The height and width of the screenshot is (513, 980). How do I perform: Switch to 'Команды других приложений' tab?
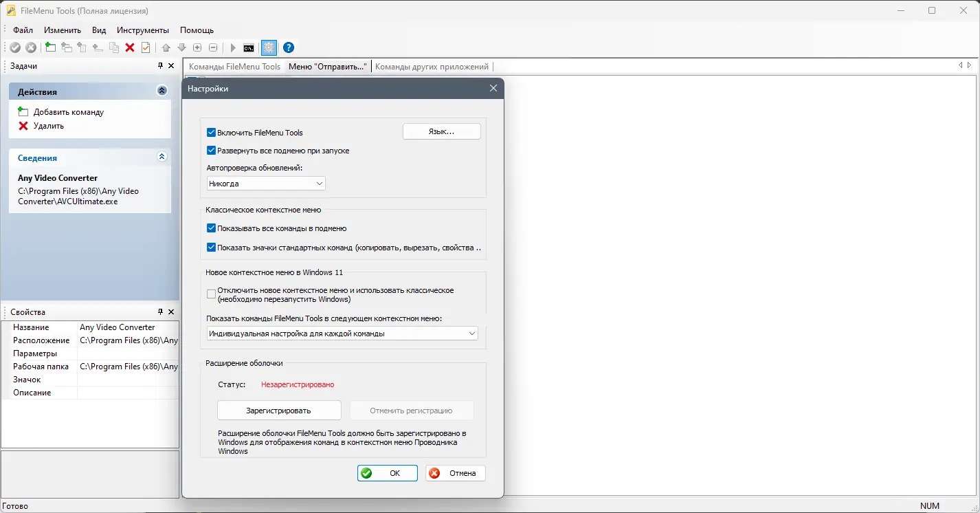[x=432, y=67]
